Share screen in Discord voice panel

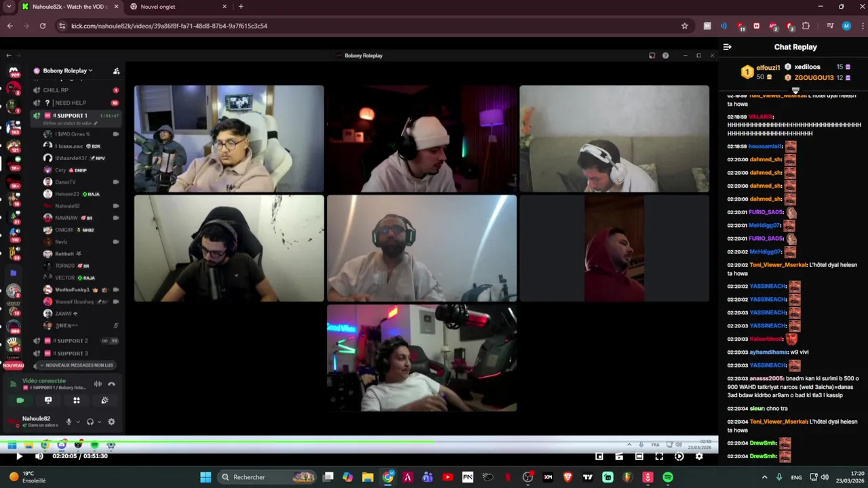coord(48,401)
